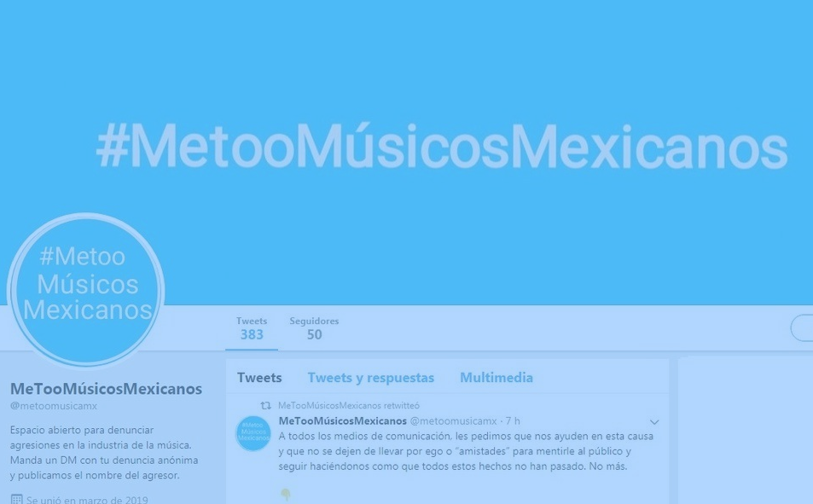Click the retweet icon above the tweet
This screenshot has width=813, height=504.
265,405
